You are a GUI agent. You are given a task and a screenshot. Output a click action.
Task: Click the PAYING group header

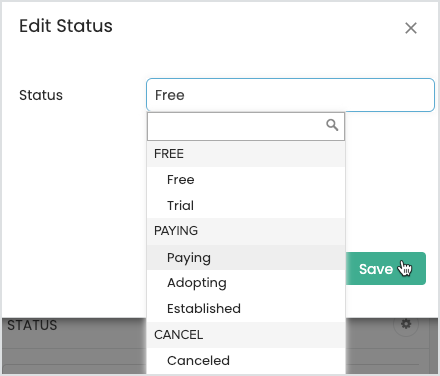point(246,231)
